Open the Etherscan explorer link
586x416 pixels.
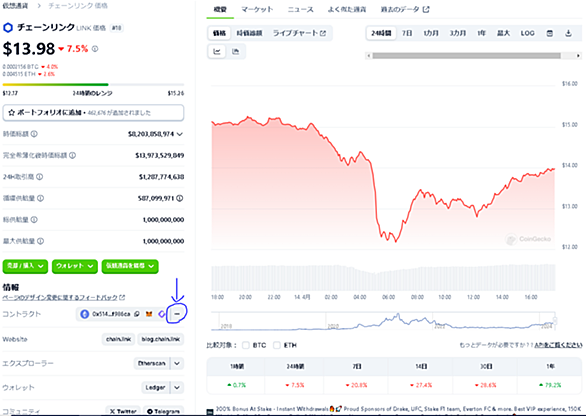(152, 363)
